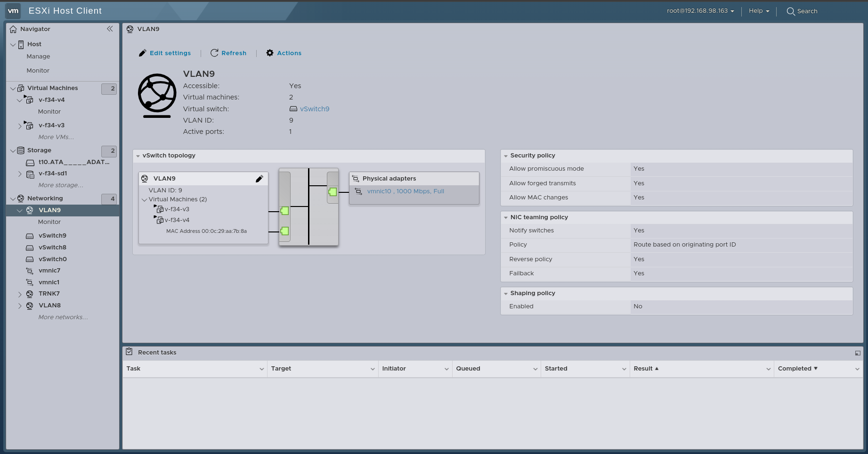The image size is (868, 454).
Task: Collapse Virtual Machines (2) in topology
Action: pos(145,200)
